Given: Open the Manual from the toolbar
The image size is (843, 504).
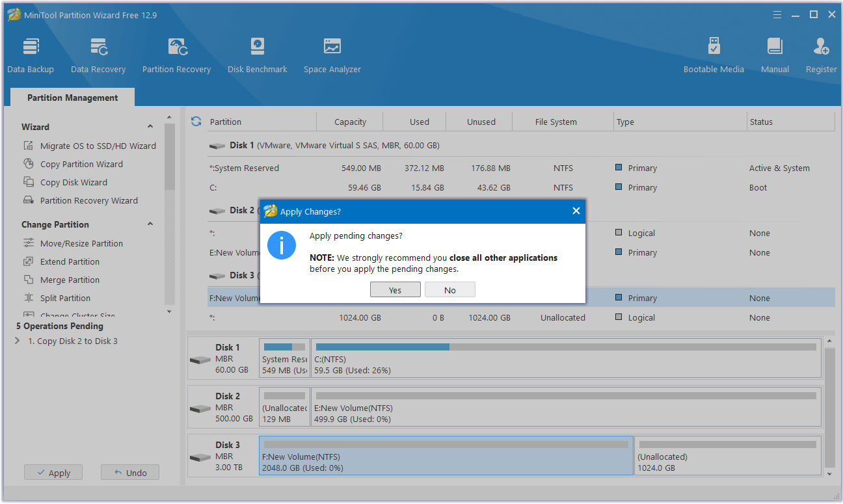Looking at the screenshot, I should tap(775, 55).
